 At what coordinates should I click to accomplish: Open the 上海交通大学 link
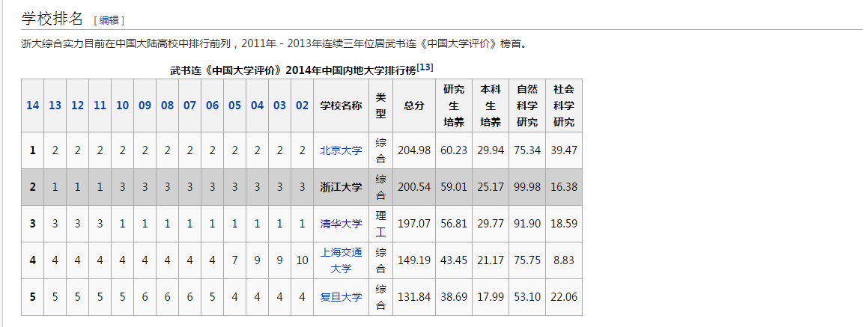[x=341, y=260]
